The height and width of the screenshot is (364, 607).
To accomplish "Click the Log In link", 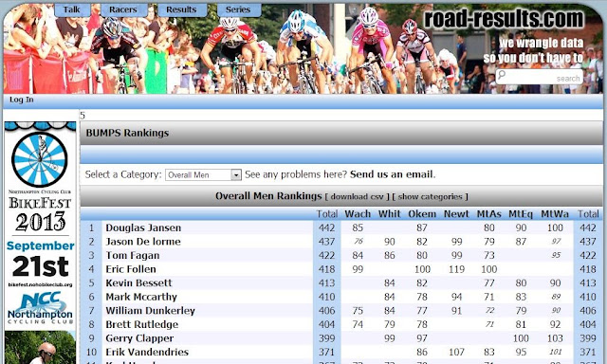I will tap(22, 100).
